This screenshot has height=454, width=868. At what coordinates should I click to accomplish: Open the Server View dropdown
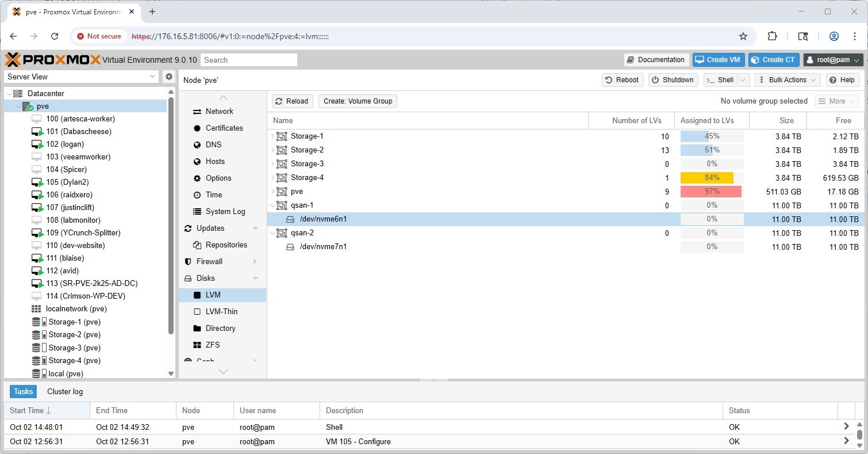(x=81, y=77)
